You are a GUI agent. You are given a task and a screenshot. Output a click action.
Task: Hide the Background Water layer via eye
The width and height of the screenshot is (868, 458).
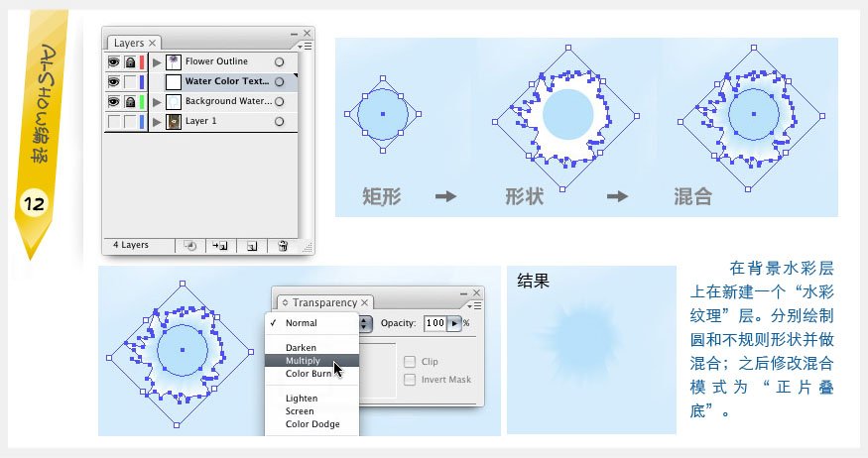click(x=113, y=102)
